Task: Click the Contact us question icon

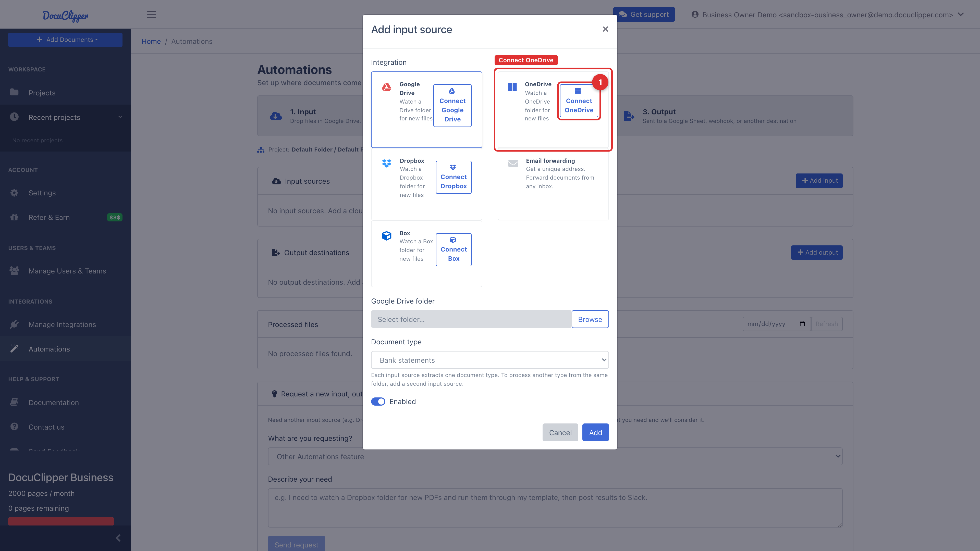Action: coord(15,427)
